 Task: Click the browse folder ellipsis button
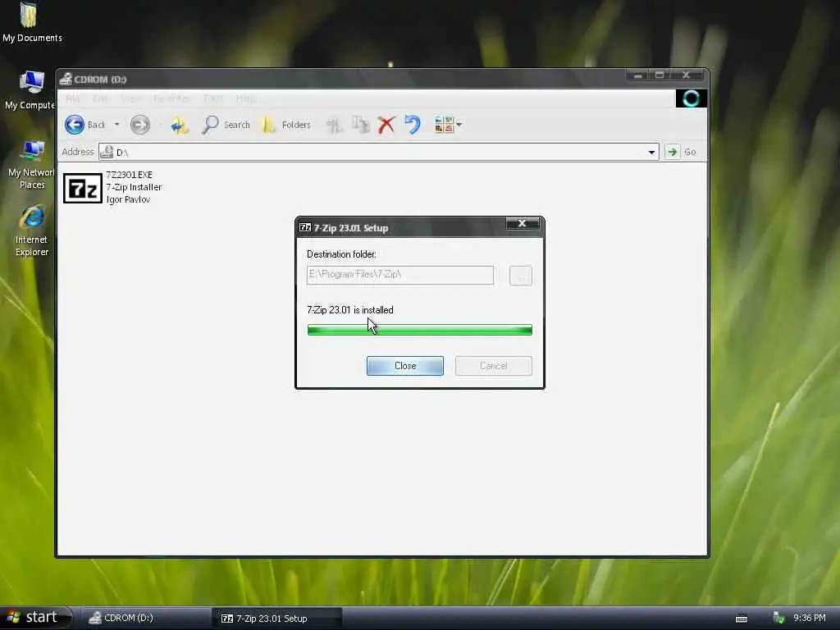[520, 276]
